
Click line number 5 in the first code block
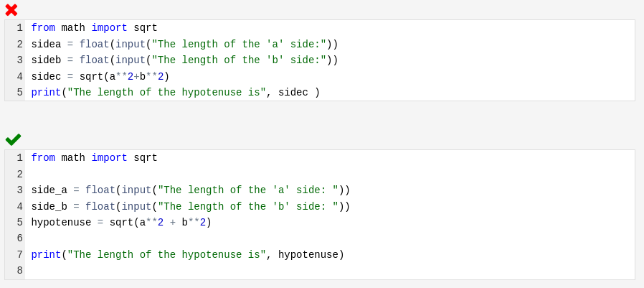click(x=19, y=92)
